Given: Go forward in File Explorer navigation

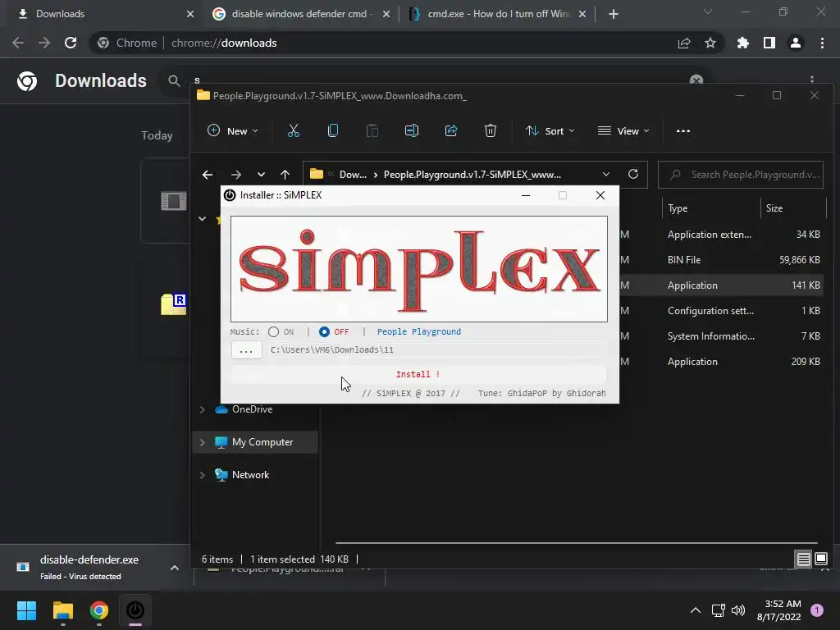Looking at the screenshot, I should 235,175.
